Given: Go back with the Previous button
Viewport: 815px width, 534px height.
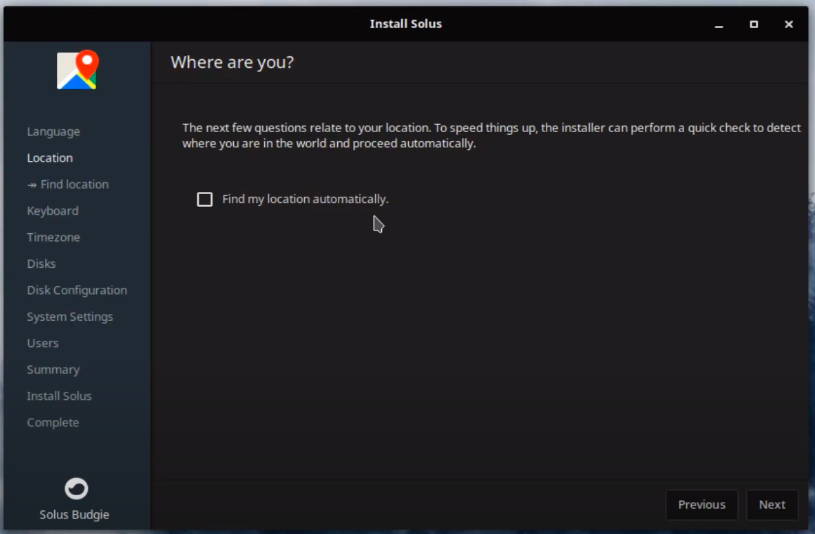Looking at the screenshot, I should point(701,504).
